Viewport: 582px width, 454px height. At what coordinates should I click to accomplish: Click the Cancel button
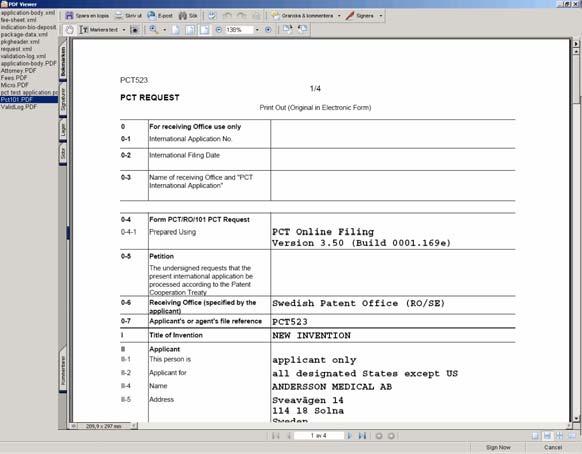(x=553, y=447)
